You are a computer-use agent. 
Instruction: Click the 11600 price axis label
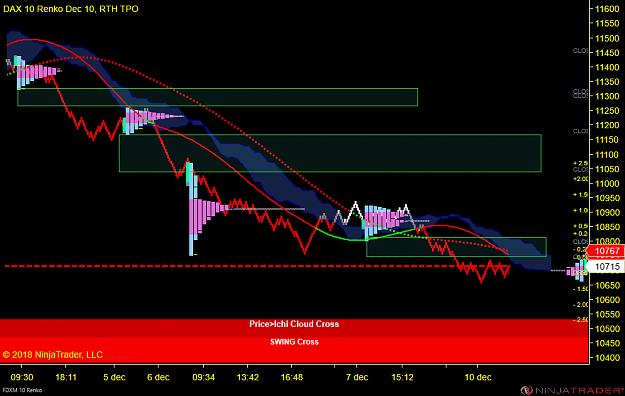click(607, 9)
